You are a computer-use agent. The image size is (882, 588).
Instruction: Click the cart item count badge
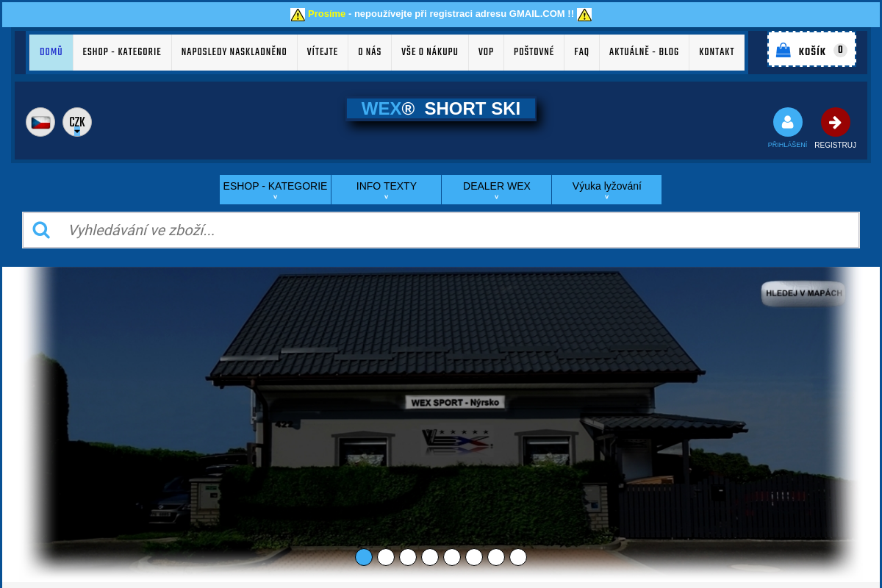pos(840,50)
